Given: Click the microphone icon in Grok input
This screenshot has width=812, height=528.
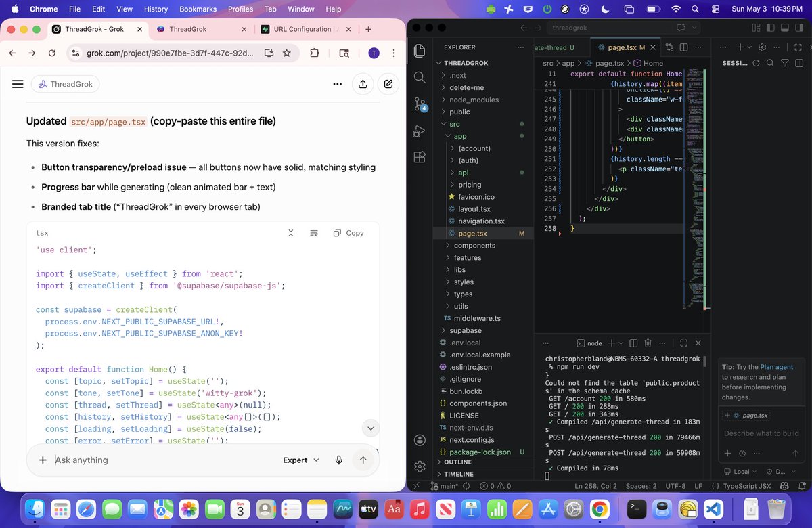Looking at the screenshot, I should 338,460.
